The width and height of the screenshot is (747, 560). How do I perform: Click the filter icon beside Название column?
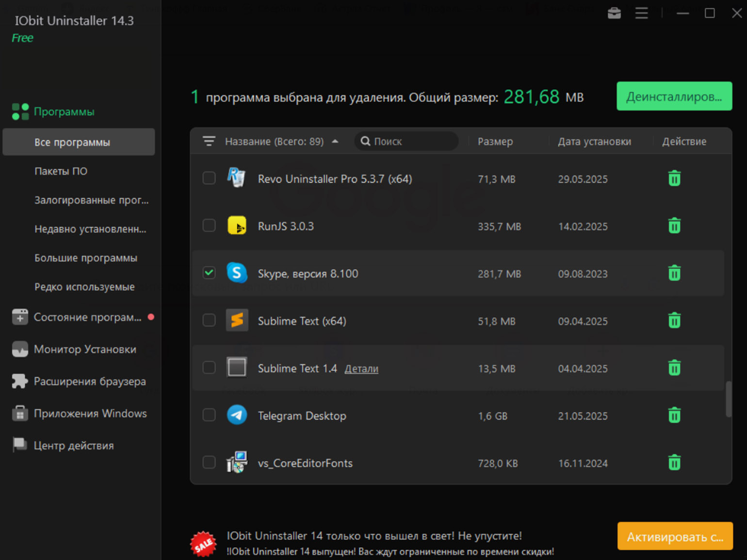point(209,141)
